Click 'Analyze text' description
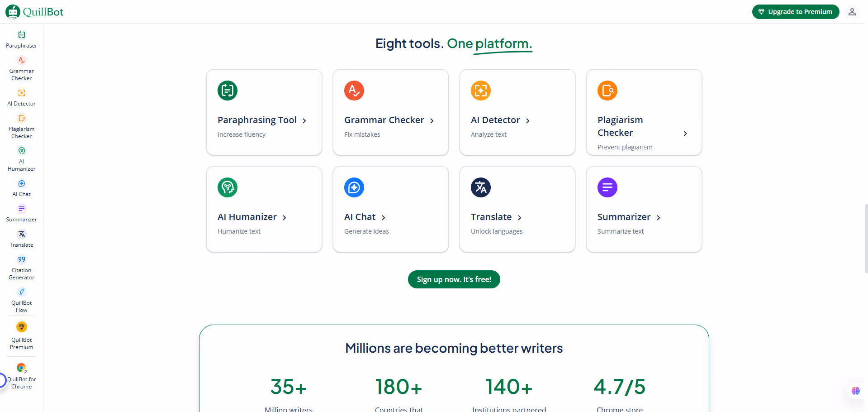The width and height of the screenshot is (868, 412). [489, 134]
